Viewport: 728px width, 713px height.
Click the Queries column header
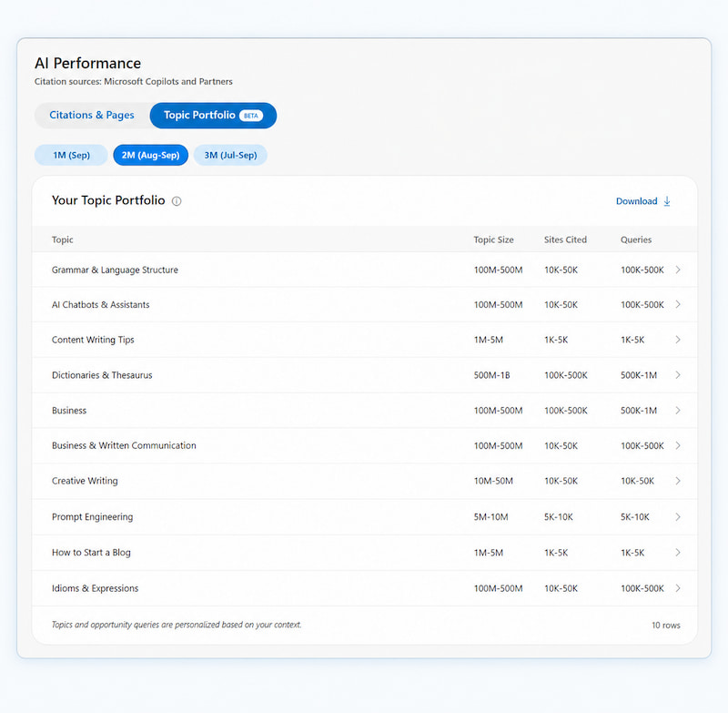tap(636, 239)
